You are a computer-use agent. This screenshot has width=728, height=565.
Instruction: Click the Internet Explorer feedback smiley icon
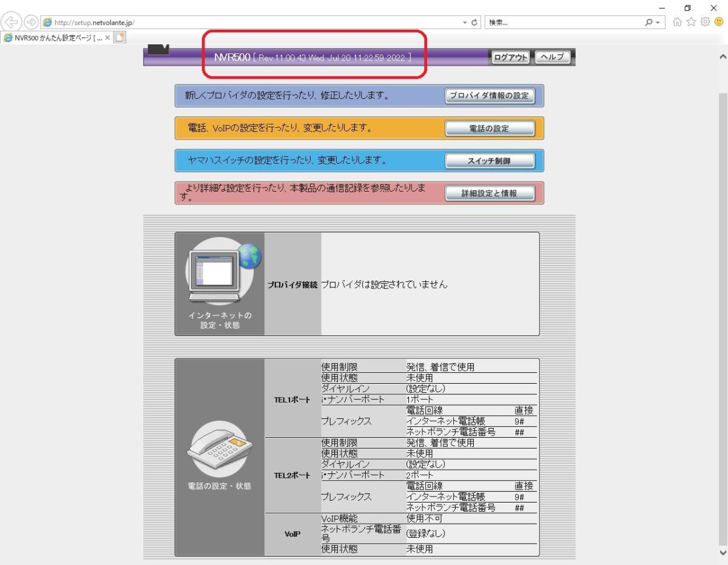coord(718,21)
